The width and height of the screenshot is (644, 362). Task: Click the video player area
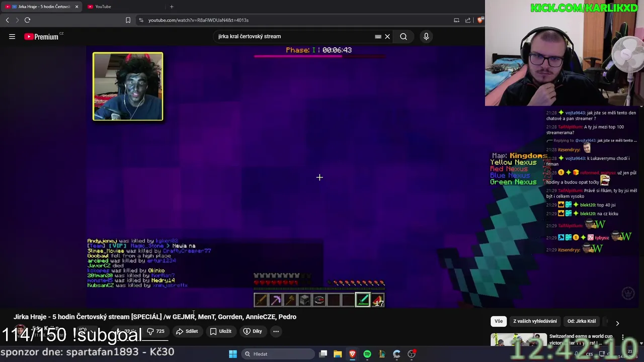pos(285,176)
